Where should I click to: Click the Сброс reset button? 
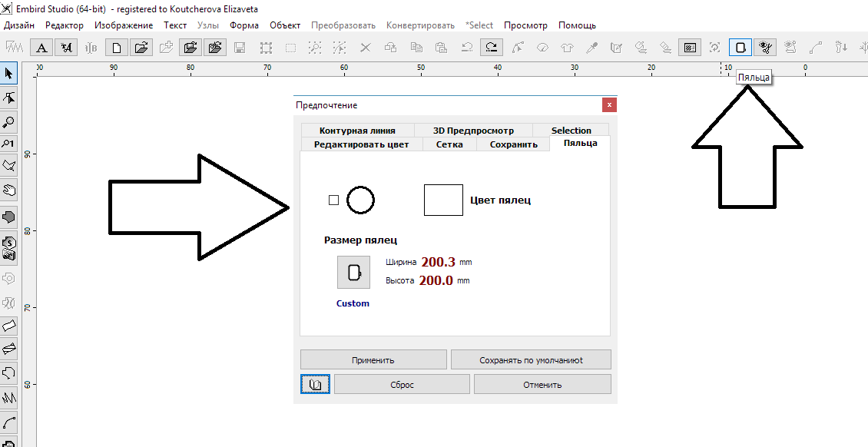pyautogui.click(x=402, y=385)
